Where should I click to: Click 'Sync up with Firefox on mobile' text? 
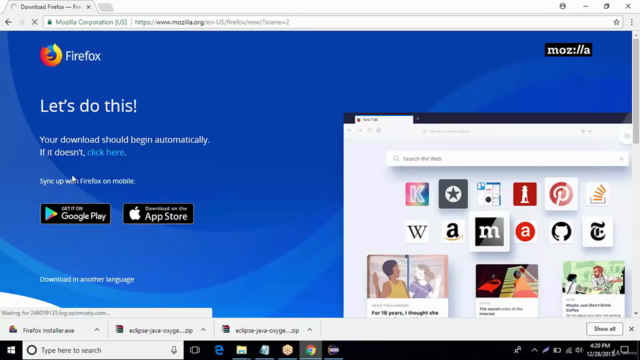point(87,181)
